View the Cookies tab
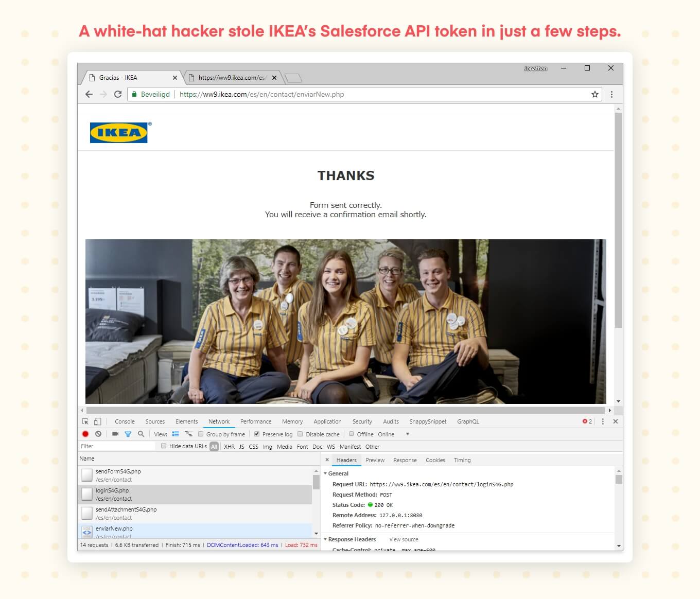Image resolution: width=700 pixels, height=599 pixels. point(435,460)
